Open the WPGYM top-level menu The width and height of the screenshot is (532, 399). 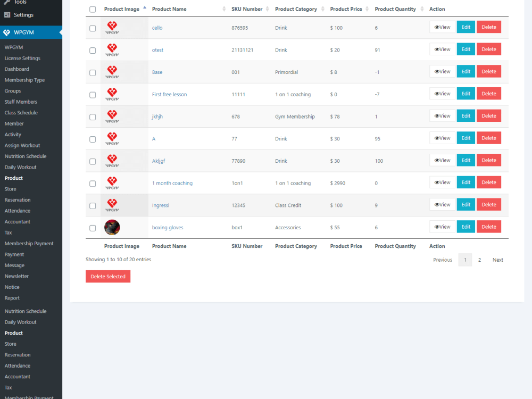(x=31, y=32)
